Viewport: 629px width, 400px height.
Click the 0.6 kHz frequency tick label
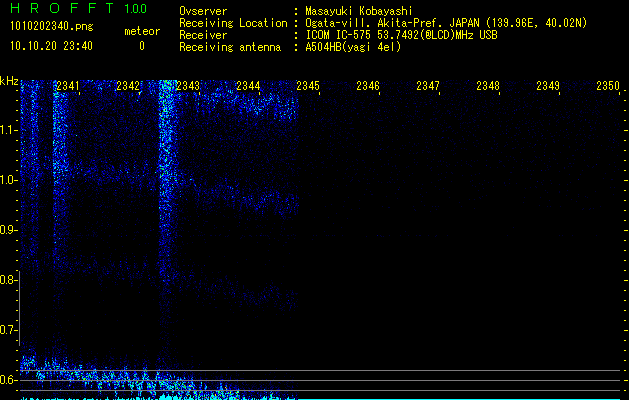click(x=8, y=380)
